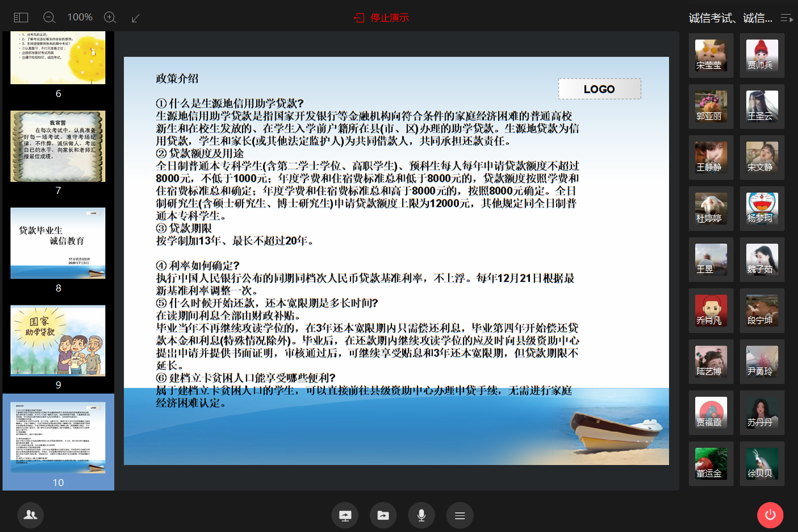798x532 pixels.
Task: Click the 100% zoom level value
Action: coord(80,17)
